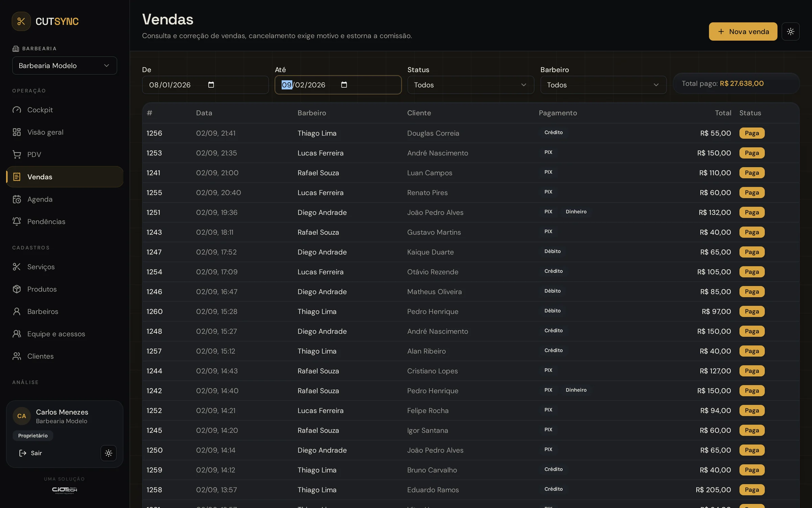Expand the Barbearia Modelo selector

tap(65, 65)
